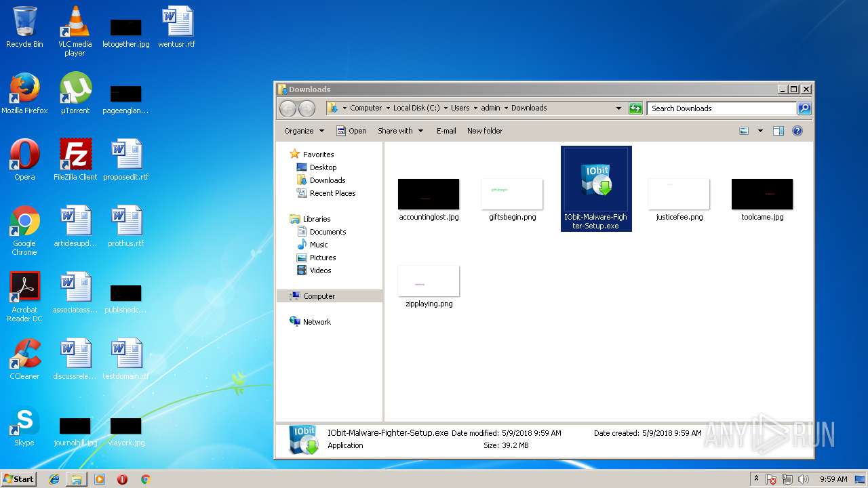Open the view options dropdown arrow
The image size is (868, 488).
tap(760, 131)
